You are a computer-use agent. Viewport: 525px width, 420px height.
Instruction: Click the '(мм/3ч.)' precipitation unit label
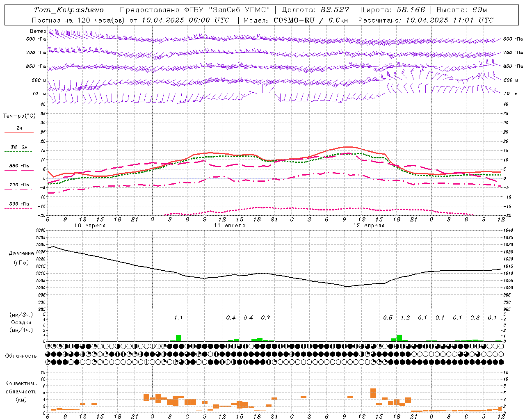pyautogui.click(x=21, y=315)
